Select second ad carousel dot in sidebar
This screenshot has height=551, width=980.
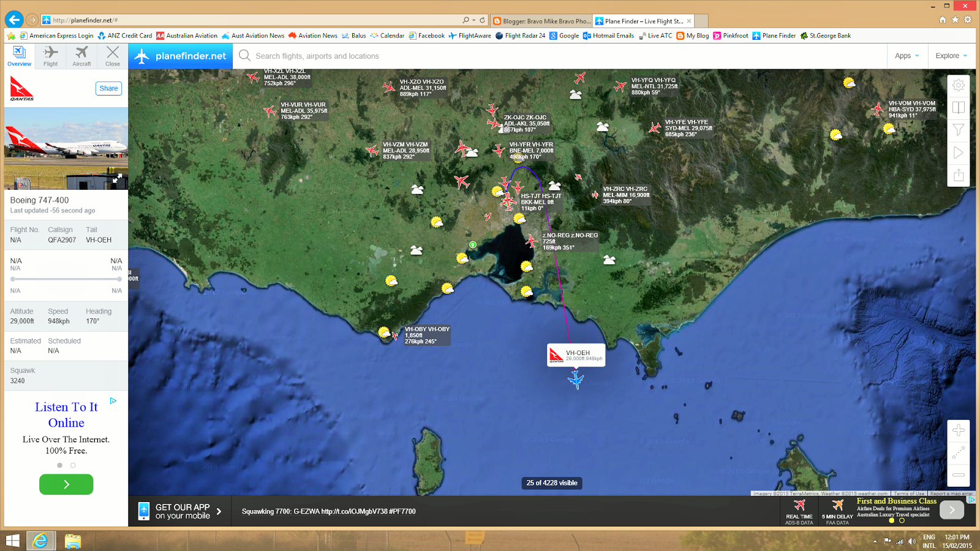pos(73,465)
